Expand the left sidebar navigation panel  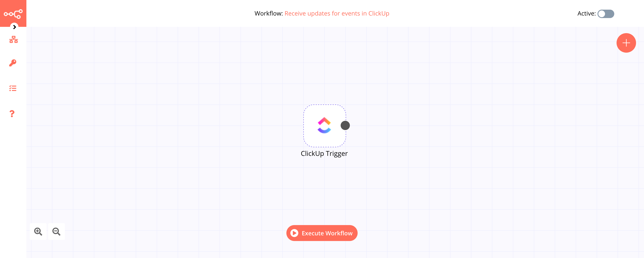coord(14,27)
